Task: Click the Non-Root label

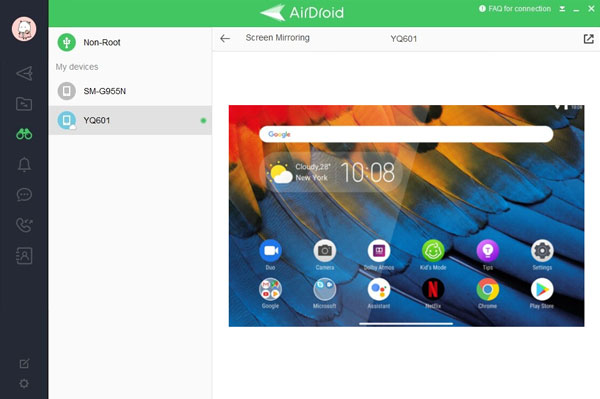Action: (x=102, y=42)
